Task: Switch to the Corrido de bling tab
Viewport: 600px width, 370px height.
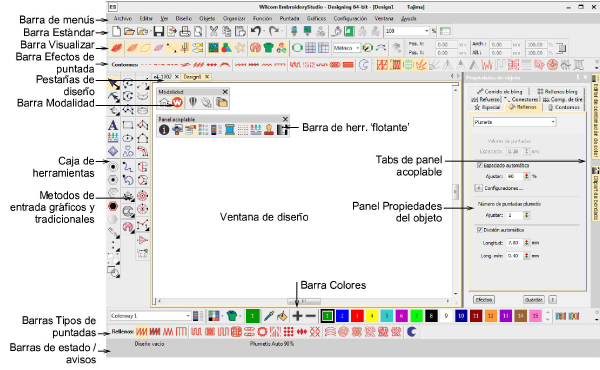Action: point(500,91)
